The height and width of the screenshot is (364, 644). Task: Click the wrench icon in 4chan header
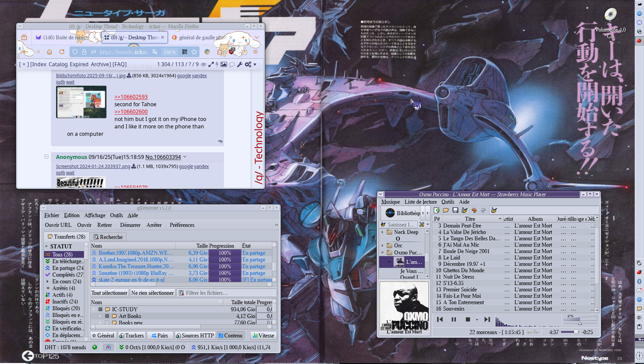point(240,64)
